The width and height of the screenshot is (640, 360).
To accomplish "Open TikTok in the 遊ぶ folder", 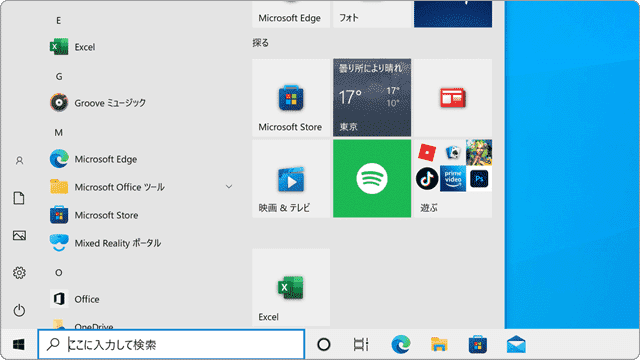I will 427,179.
